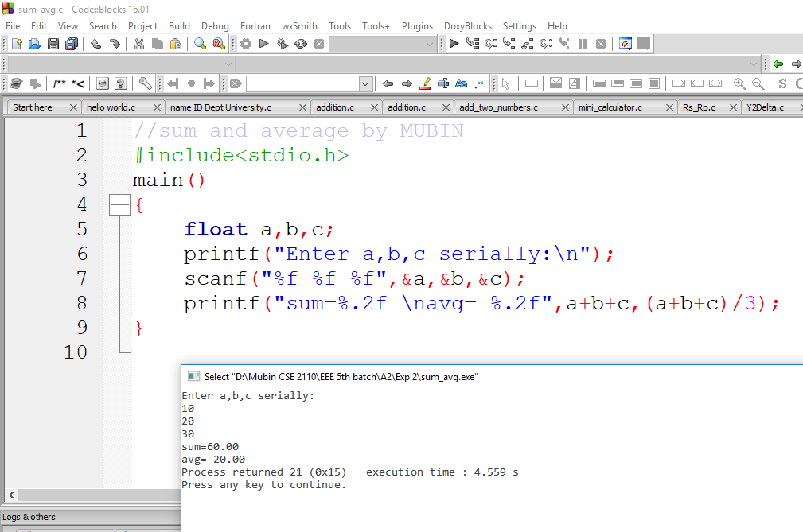Open the Settings menu
Image resolution: width=803 pixels, height=532 pixels.
click(x=519, y=25)
